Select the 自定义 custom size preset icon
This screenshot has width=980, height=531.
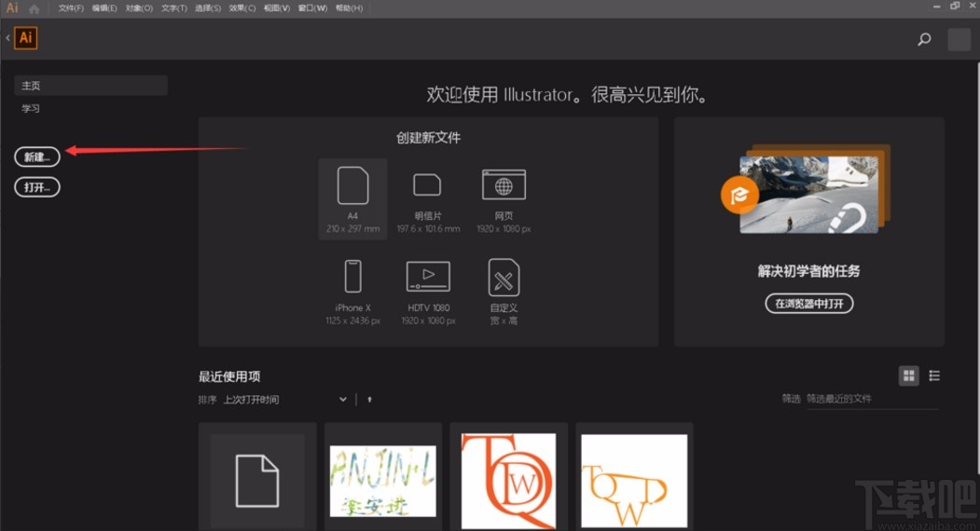pos(504,278)
